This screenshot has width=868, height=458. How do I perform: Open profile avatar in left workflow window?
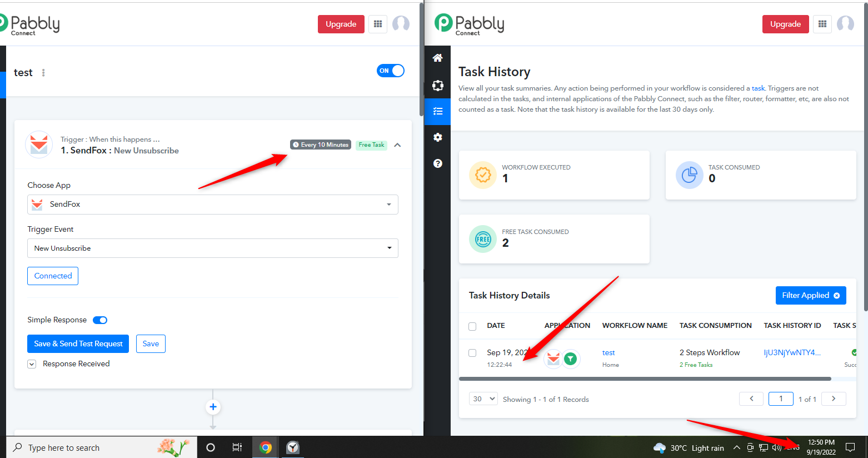pos(401,24)
